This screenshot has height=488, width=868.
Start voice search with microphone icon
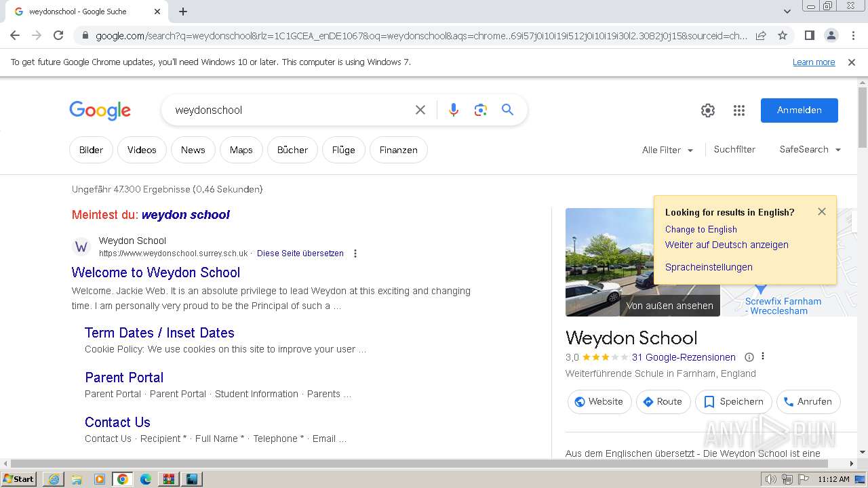coord(454,110)
